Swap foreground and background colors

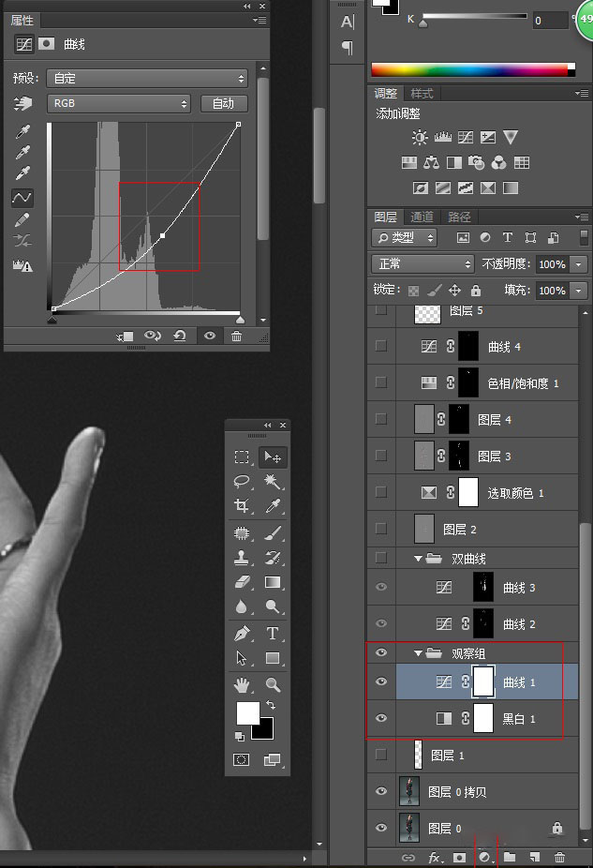pos(271,705)
